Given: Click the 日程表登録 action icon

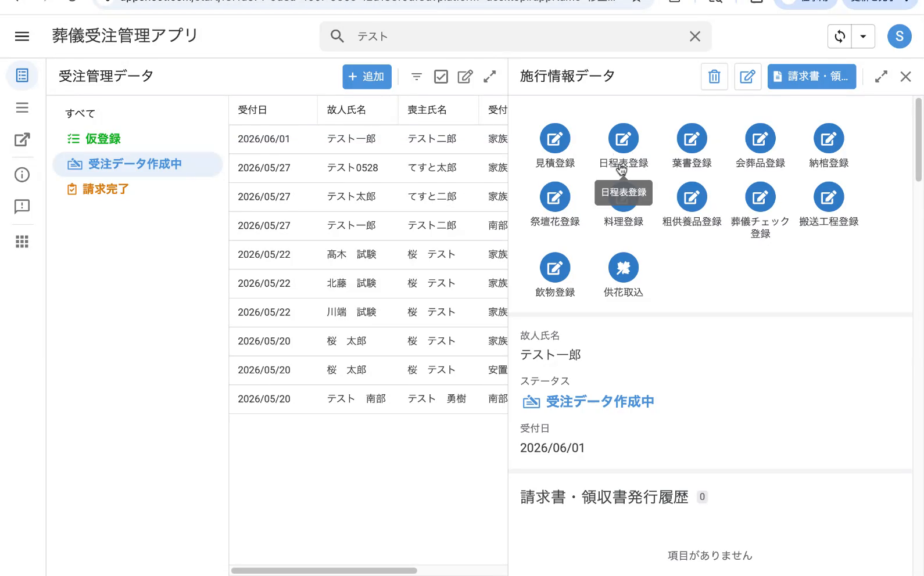Looking at the screenshot, I should point(624,139).
